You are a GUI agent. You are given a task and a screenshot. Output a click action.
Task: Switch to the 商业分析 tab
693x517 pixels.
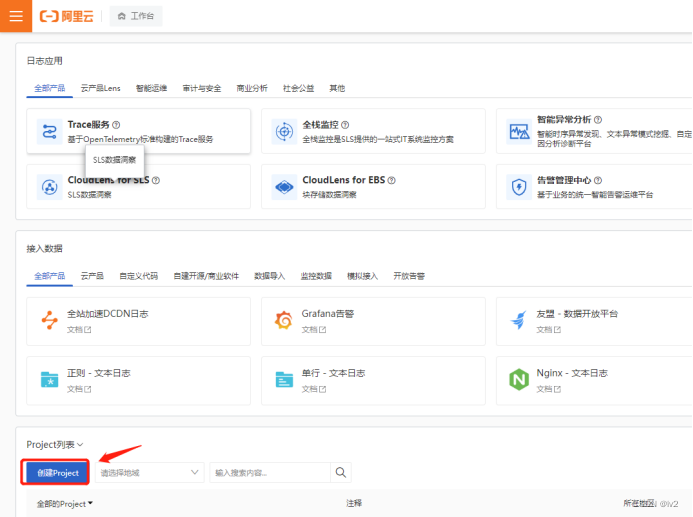(x=252, y=88)
